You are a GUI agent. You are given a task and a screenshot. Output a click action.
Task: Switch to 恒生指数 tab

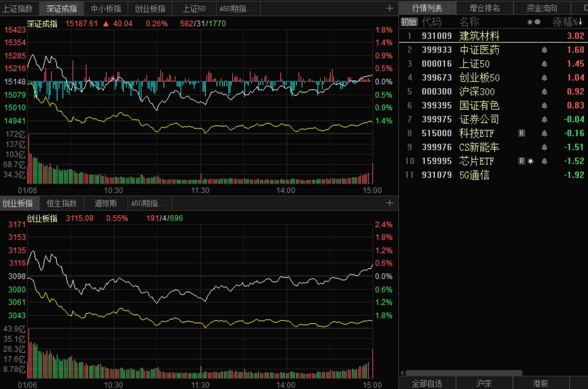click(x=62, y=203)
